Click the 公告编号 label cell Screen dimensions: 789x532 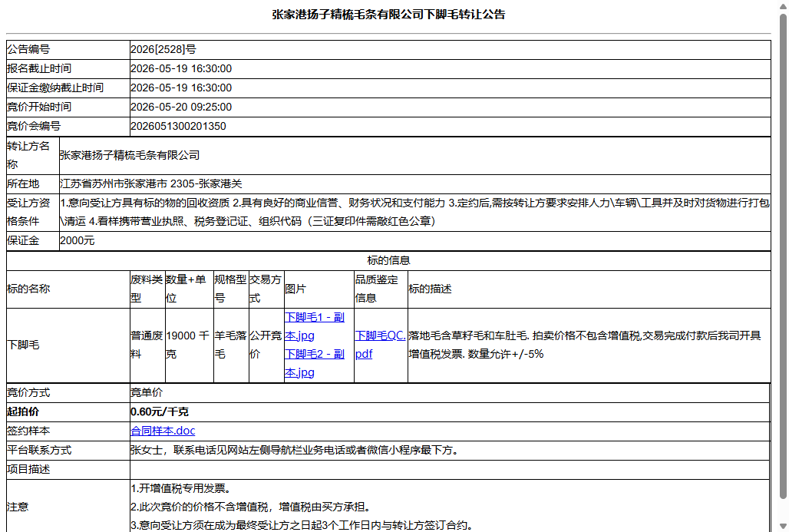coord(68,49)
